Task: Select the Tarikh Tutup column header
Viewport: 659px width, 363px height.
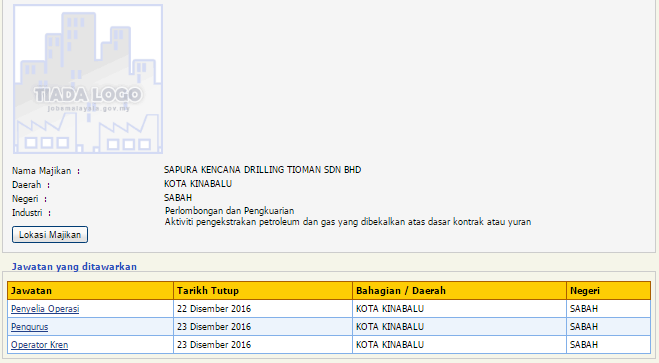Action: coord(263,291)
